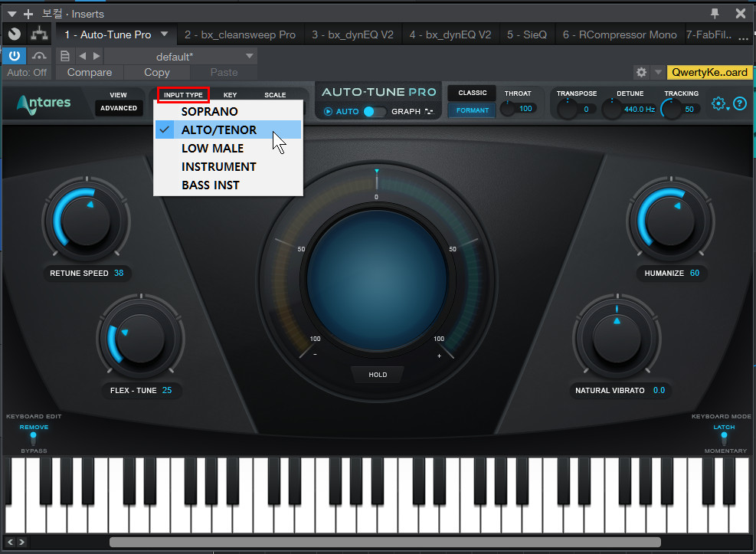The width and height of the screenshot is (756, 554).
Task: Click the FLEX-TUNE knob
Action: (x=140, y=338)
